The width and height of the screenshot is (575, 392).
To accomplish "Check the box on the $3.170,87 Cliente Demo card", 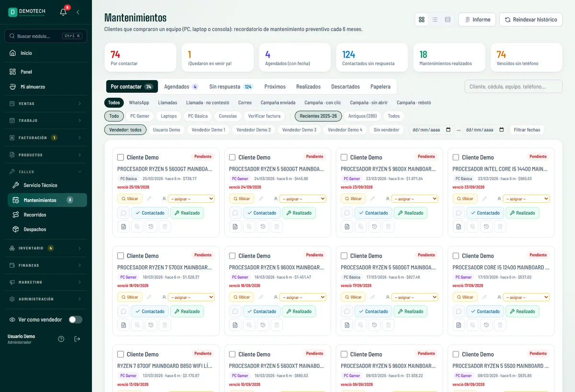I will coord(121,355).
